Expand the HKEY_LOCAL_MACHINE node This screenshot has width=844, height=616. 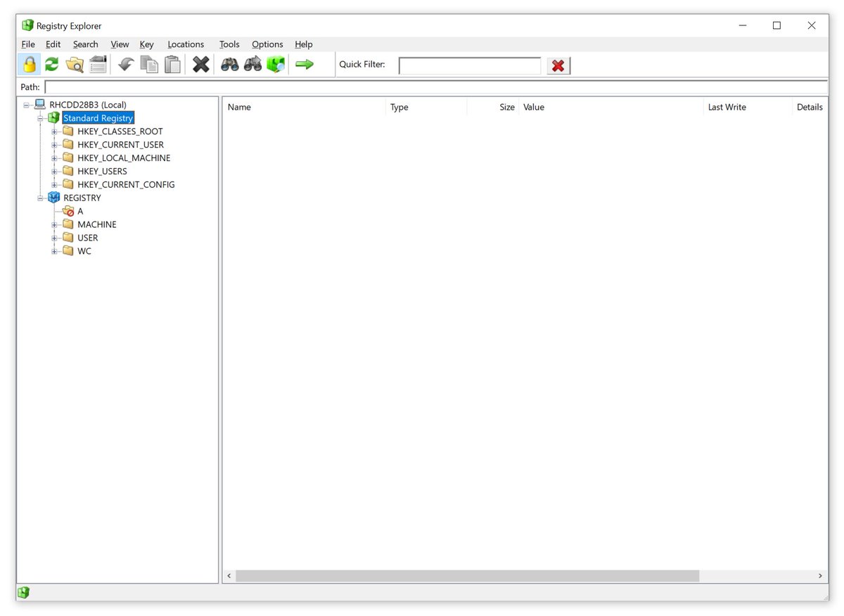55,158
